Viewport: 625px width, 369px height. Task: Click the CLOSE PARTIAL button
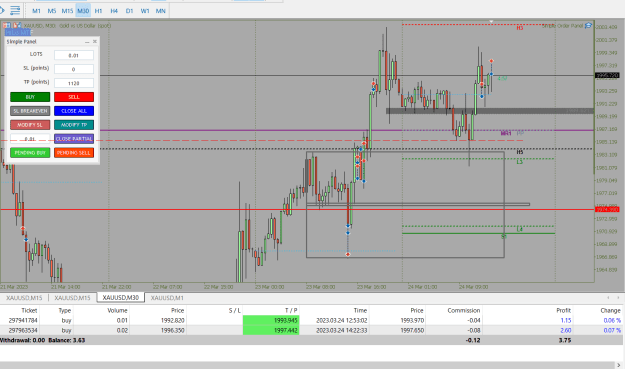coord(74,139)
